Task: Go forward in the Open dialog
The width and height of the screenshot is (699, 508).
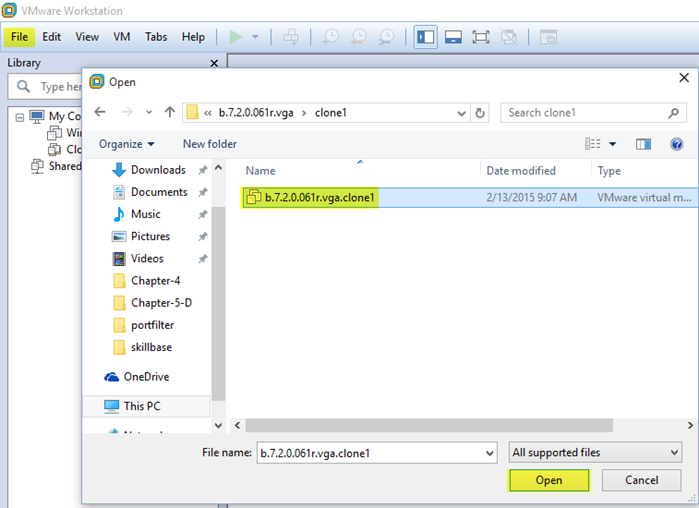Action: [127, 112]
